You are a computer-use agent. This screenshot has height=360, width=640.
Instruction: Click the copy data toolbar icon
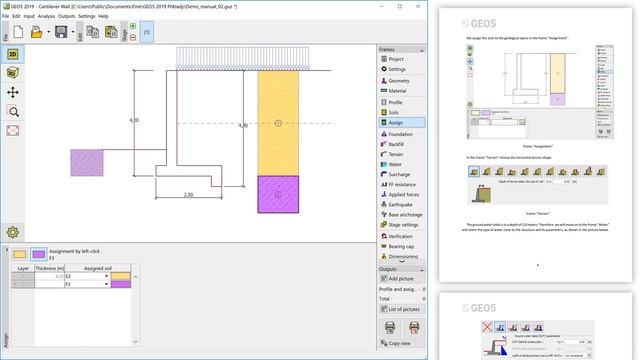click(93, 32)
